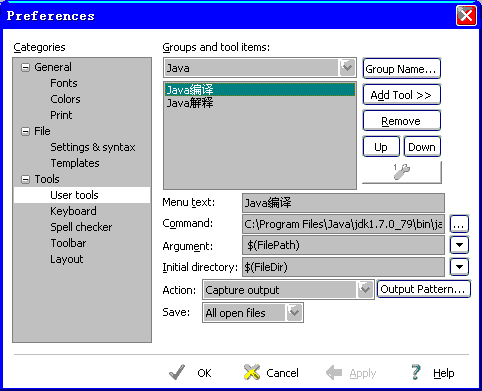Viewport: 482px width, 391px height.
Task: Select Print in Categories
Action: pos(61,115)
